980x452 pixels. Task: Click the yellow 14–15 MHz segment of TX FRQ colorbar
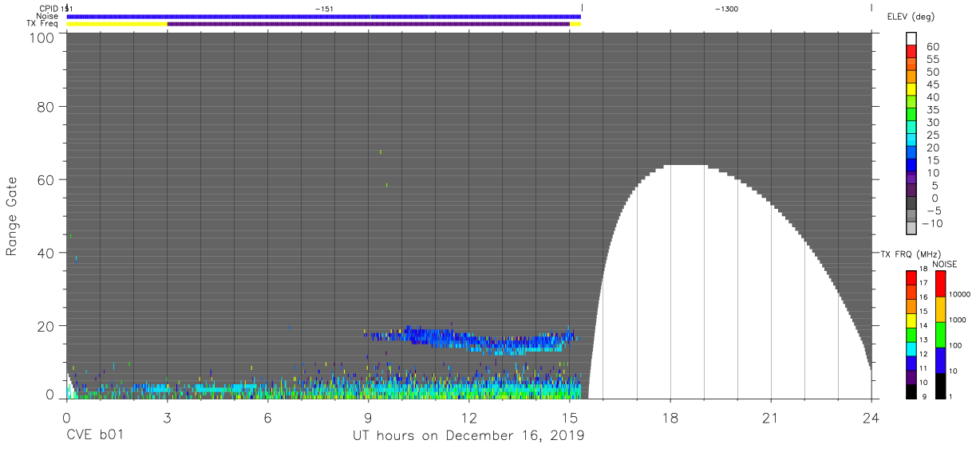911,320
